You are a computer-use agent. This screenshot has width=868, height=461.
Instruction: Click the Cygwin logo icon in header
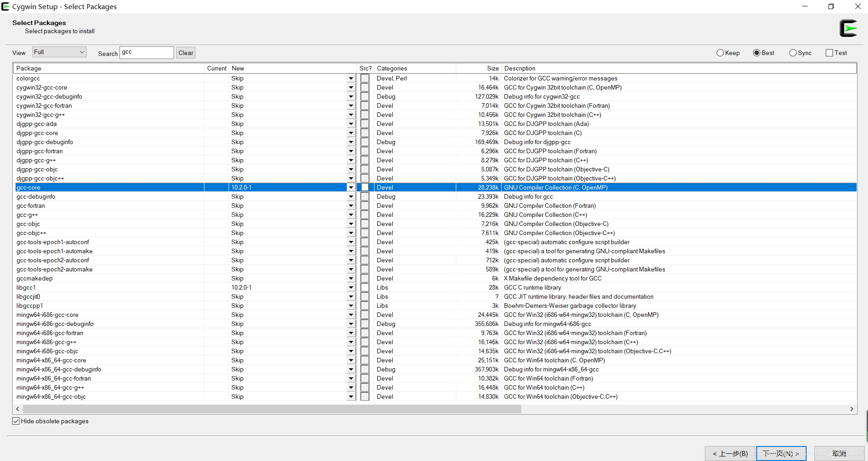click(x=848, y=28)
